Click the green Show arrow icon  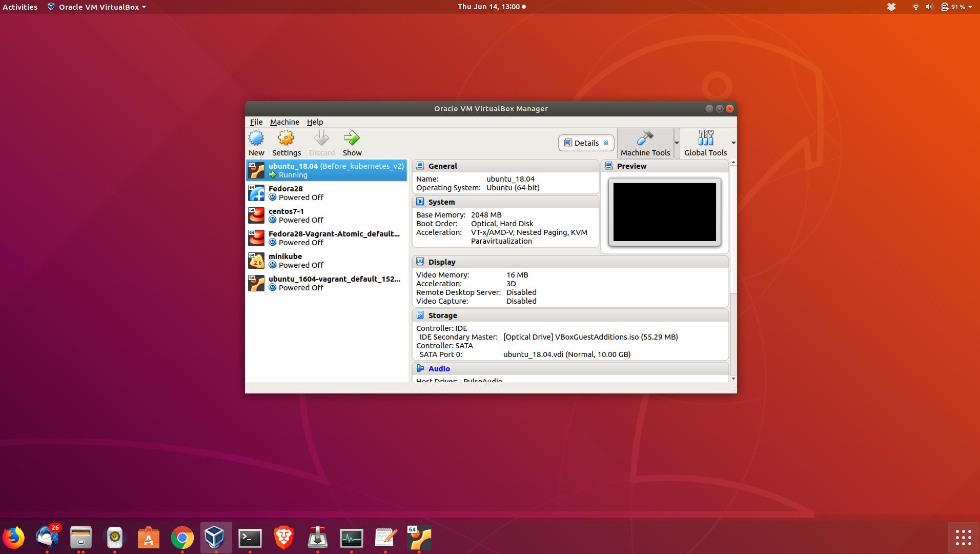coord(352,138)
